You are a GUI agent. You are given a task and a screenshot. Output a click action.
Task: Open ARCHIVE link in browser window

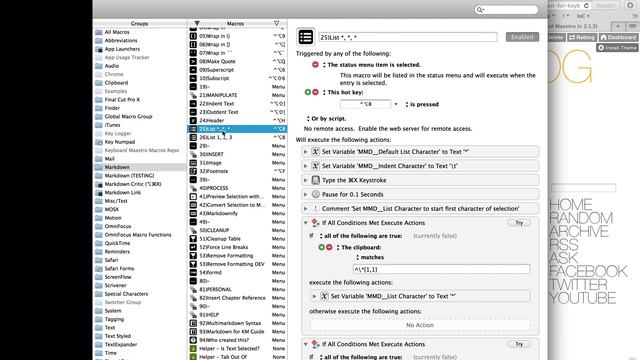pos(579,231)
